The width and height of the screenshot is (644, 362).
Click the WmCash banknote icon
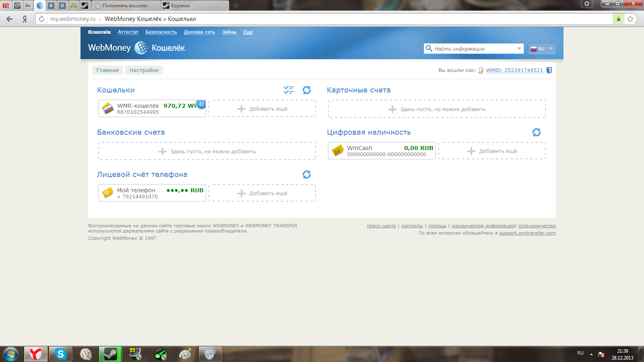pyautogui.click(x=338, y=151)
